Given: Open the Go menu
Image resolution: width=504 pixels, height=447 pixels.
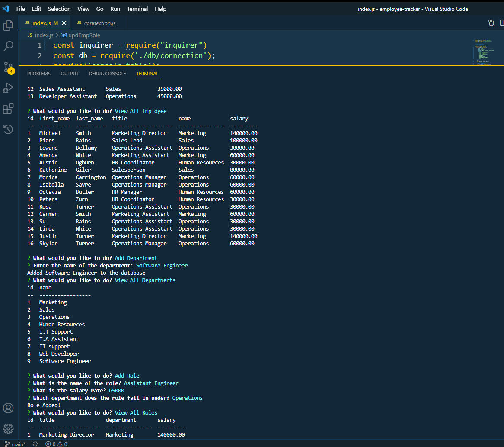Looking at the screenshot, I should point(100,9).
